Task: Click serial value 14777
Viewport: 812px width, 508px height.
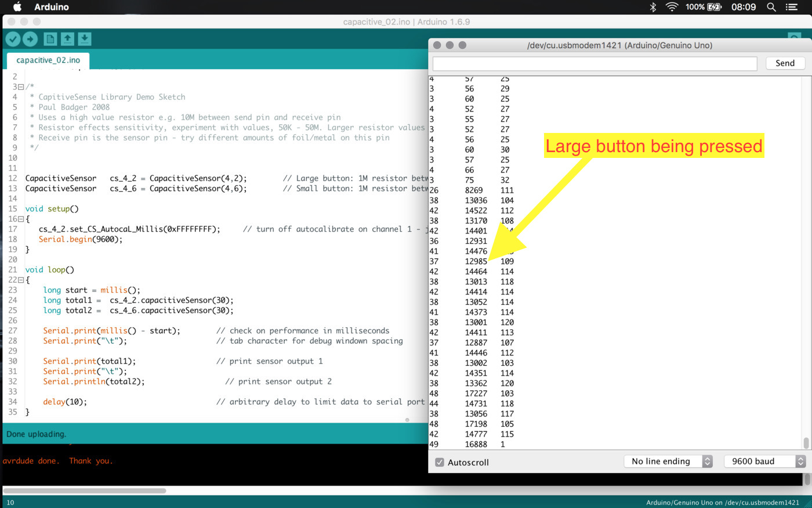Action: pyautogui.click(x=476, y=434)
